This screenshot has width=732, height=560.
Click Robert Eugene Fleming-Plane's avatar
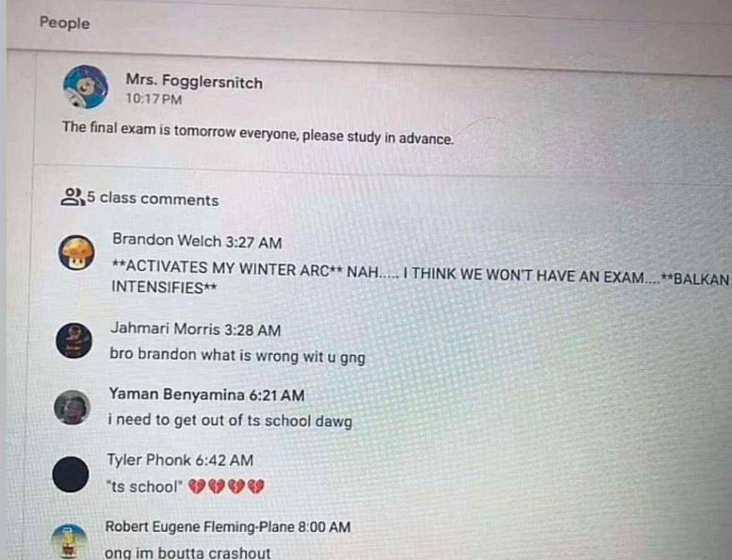(x=69, y=542)
